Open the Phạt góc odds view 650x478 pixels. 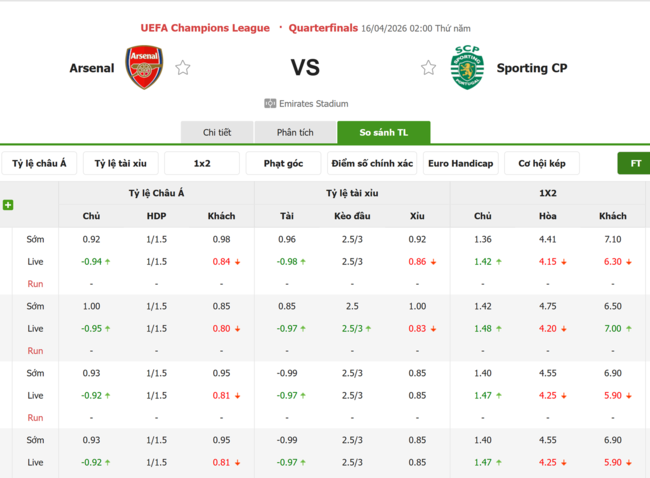[283, 163]
